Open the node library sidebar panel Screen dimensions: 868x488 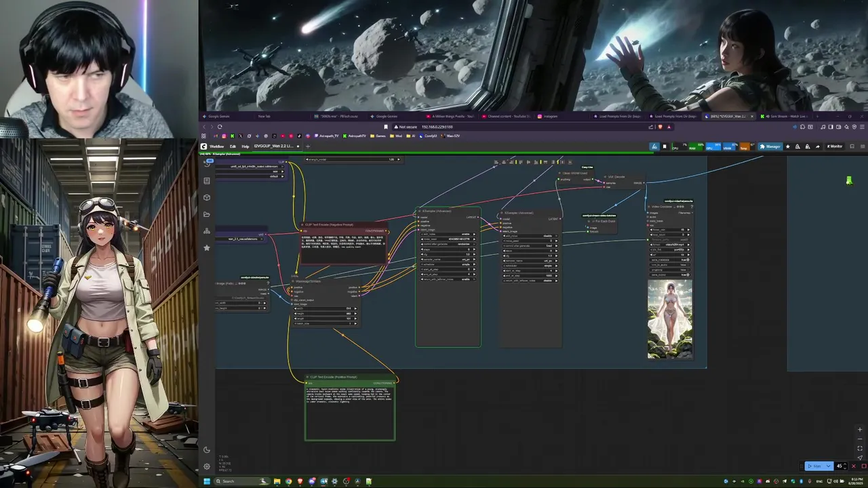point(207,180)
